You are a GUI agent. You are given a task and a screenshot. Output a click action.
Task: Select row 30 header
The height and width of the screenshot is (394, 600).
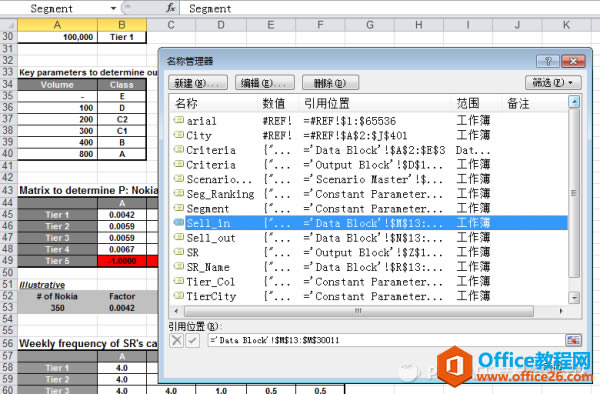[x=8, y=37]
